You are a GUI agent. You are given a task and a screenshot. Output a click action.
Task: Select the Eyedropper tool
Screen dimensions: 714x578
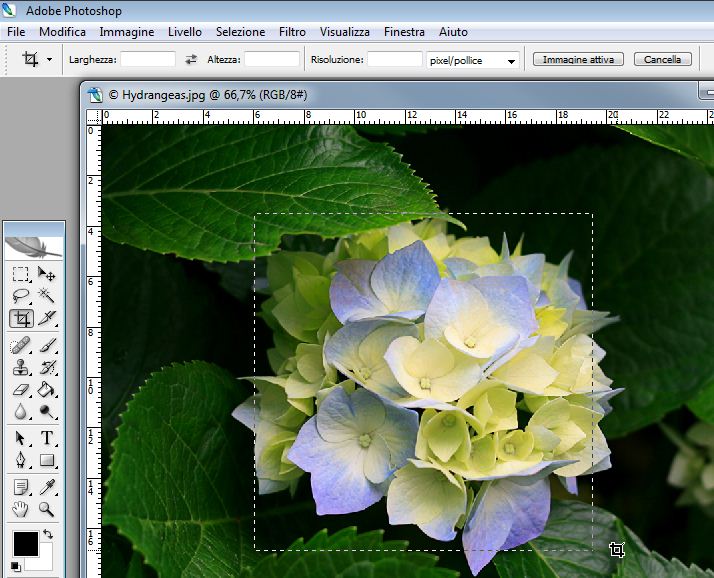(46, 487)
